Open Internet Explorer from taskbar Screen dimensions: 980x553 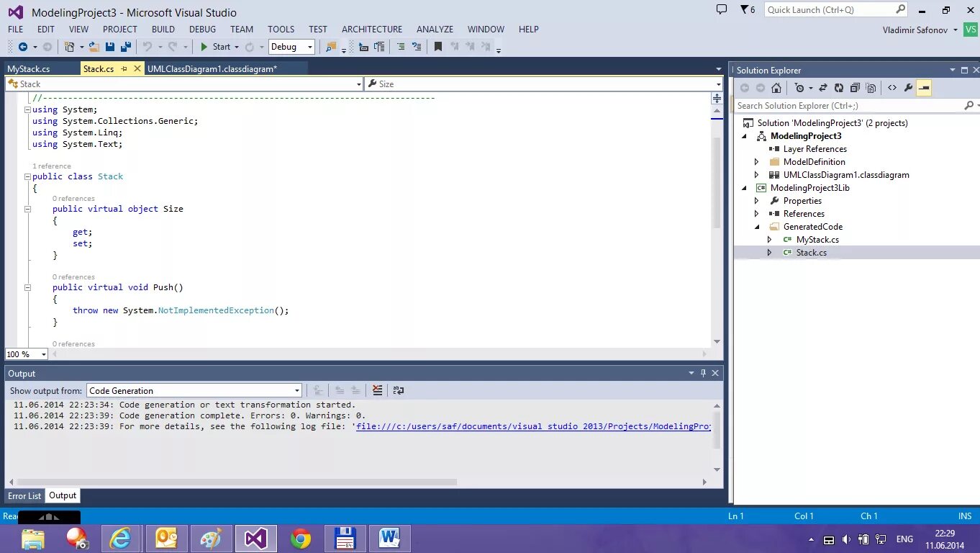pos(120,539)
